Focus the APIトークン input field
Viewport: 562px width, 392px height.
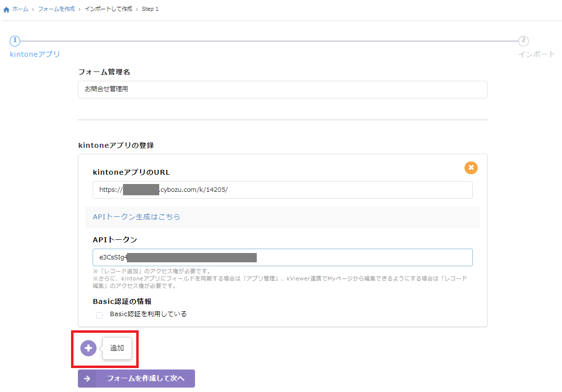coord(282,257)
